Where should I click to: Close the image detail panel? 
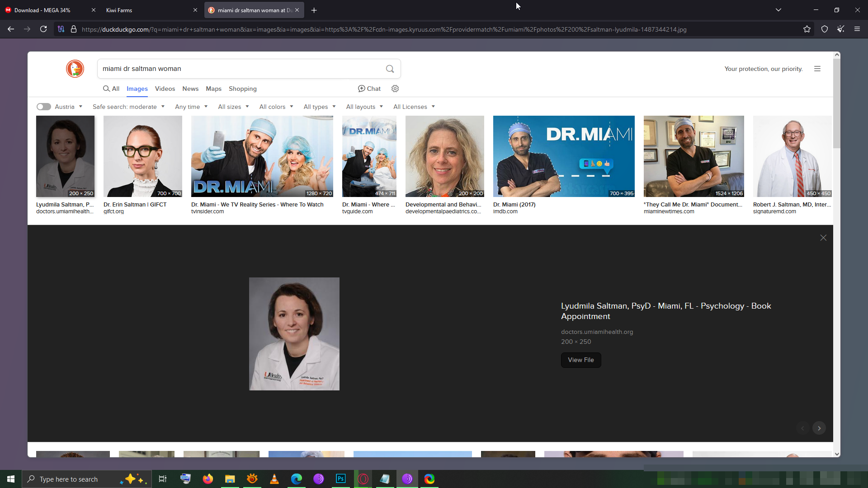tap(823, 238)
